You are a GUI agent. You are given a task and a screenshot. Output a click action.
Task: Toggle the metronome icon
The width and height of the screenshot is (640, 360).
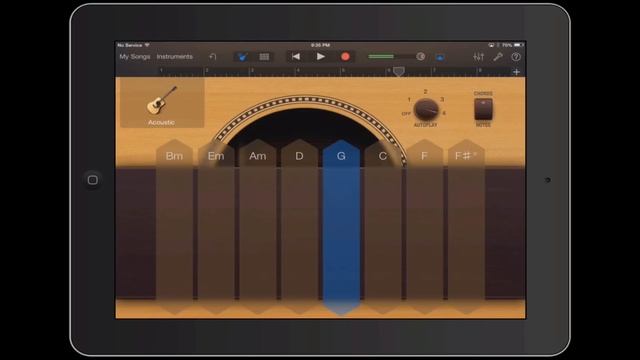420,57
